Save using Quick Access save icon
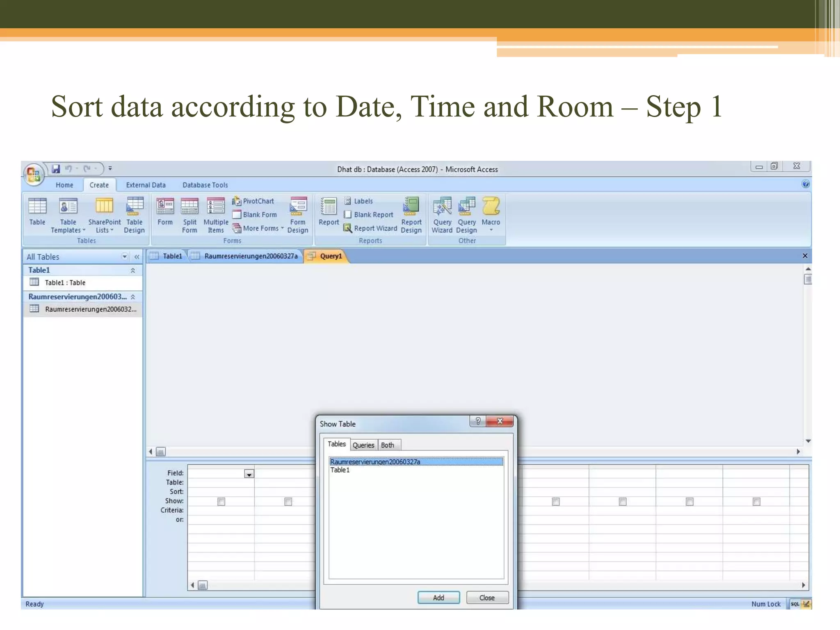The width and height of the screenshot is (840, 630). click(x=56, y=169)
